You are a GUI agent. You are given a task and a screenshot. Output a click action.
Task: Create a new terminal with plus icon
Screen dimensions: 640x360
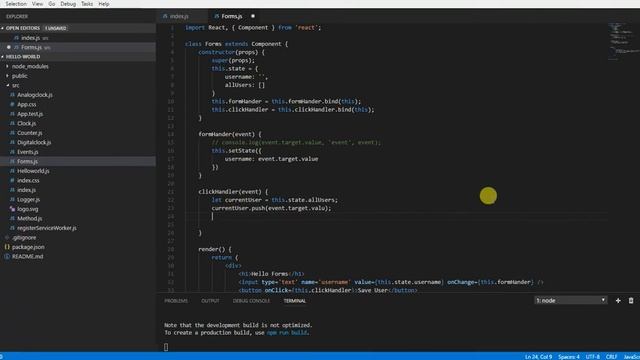tap(618, 301)
